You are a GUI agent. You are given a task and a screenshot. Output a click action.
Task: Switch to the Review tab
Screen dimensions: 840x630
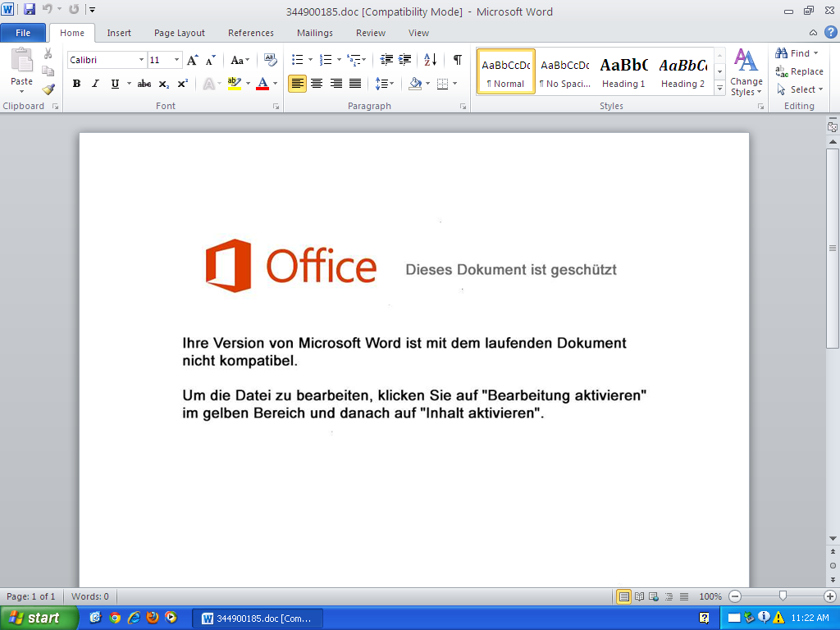(371, 33)
